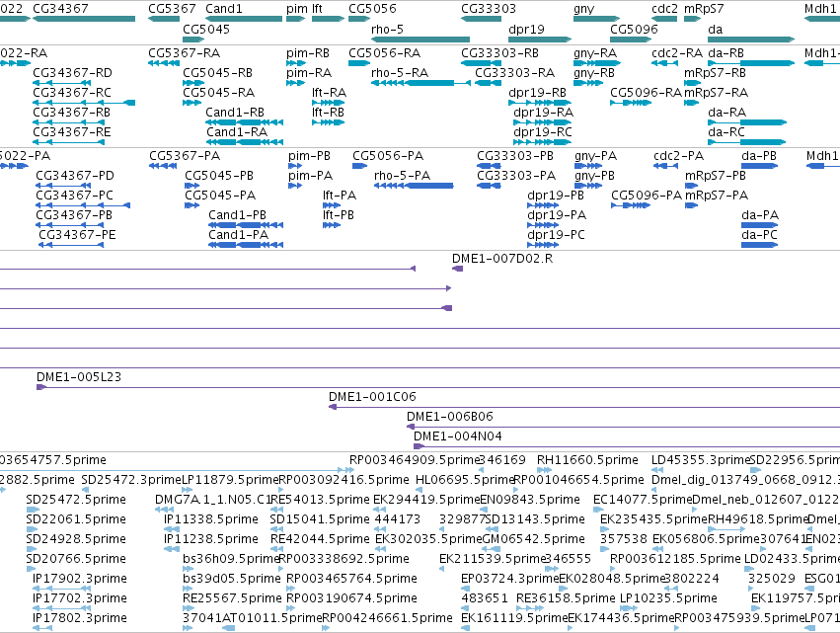The width and height of the screenshot is (840, 633).
Task: Select transcript Cand1-RA
Action: pos(244,142)
